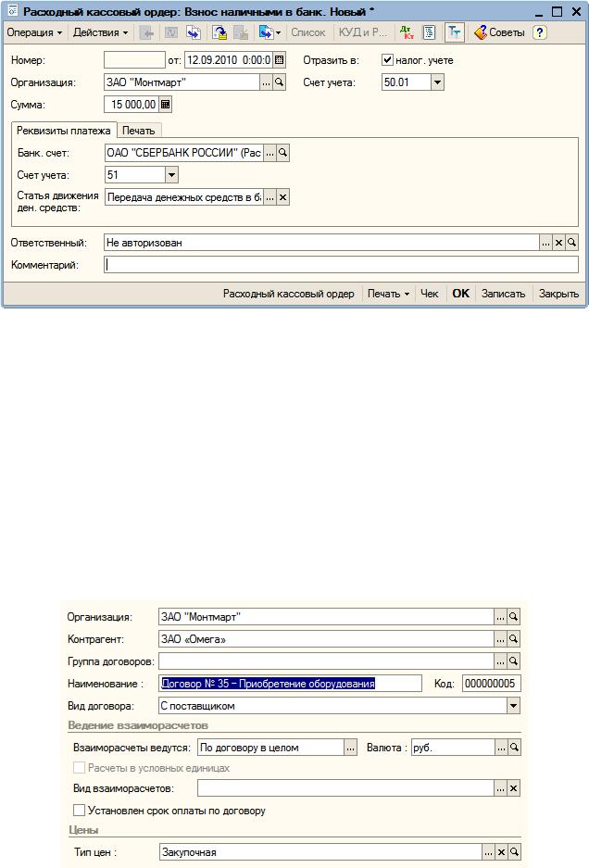Expand the Счет учета 50.01 dropdown
The image size is (589, 868).
click(437, 82)
